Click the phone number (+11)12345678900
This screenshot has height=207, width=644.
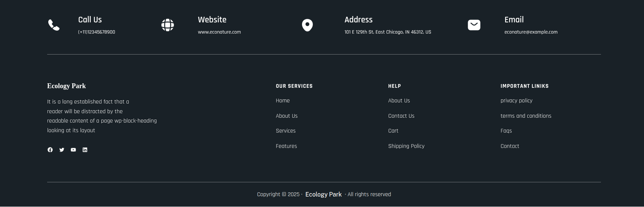click(97, 32)
